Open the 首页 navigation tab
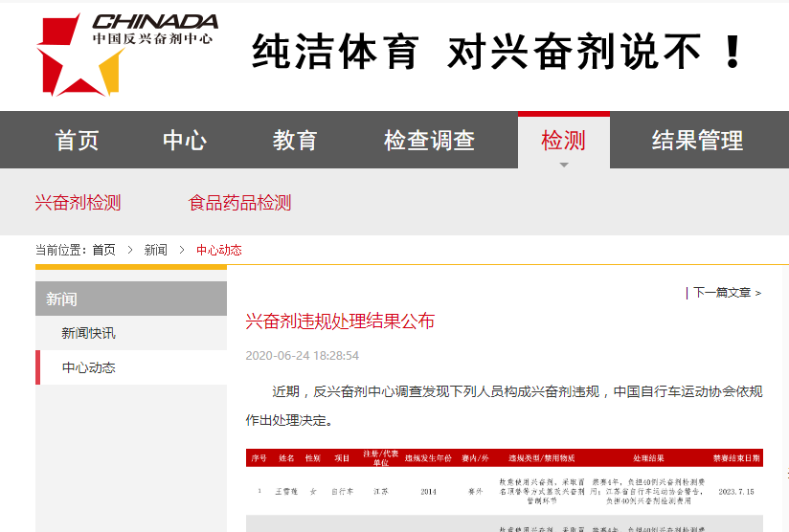The height and width of the screenshot is (532, 789). (x=77, y=141)
